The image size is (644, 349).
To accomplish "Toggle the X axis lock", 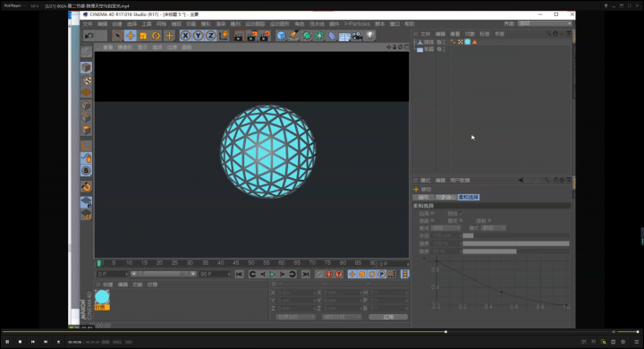I will (185, 36).
